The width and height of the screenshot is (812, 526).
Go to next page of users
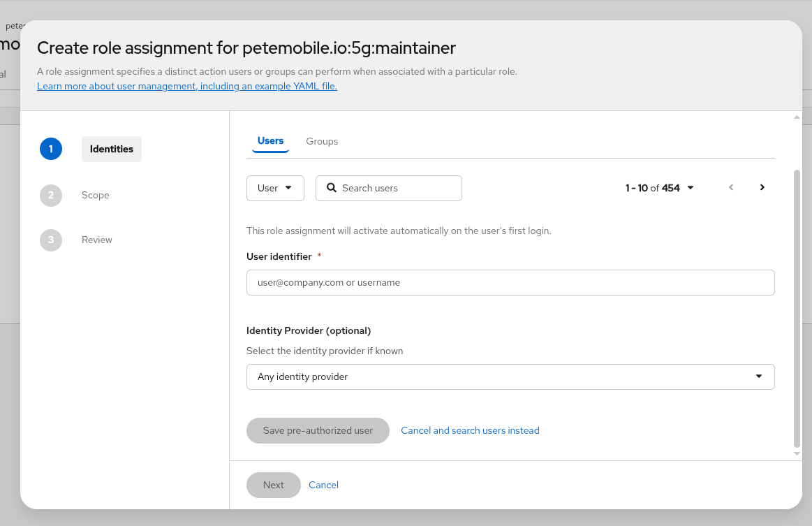762,187
